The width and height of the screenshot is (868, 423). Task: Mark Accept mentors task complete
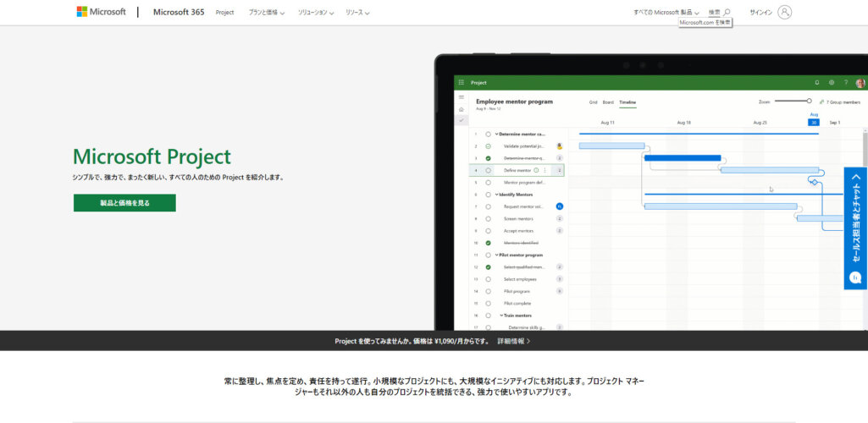click(x=488, y=231)
